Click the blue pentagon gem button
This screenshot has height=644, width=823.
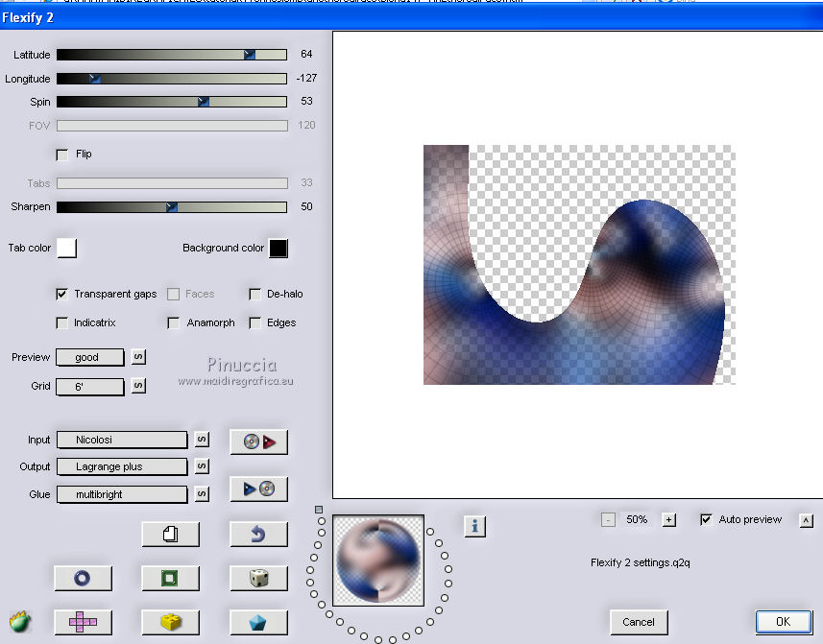point(258,622)
